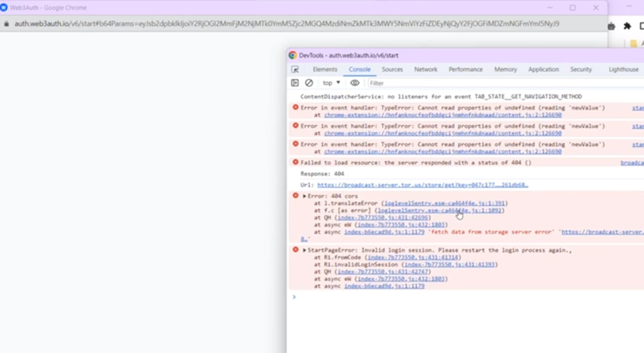Image resolution: width=644 pixels, height=353 pixels.
Task: Minimize the Web3Auth Chrome window
Action: tap(550, 8)
